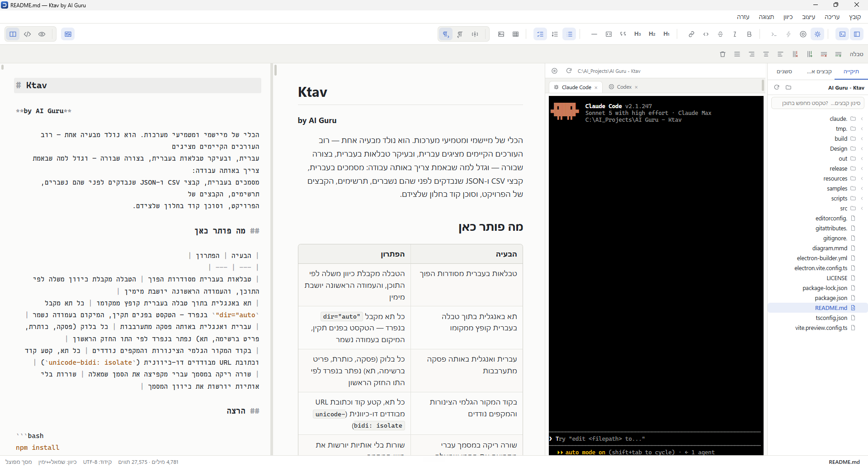The height and width of the screenshot is (467, 868).
Task: Open the shell prompt tool icon
Action: point(774,34)
